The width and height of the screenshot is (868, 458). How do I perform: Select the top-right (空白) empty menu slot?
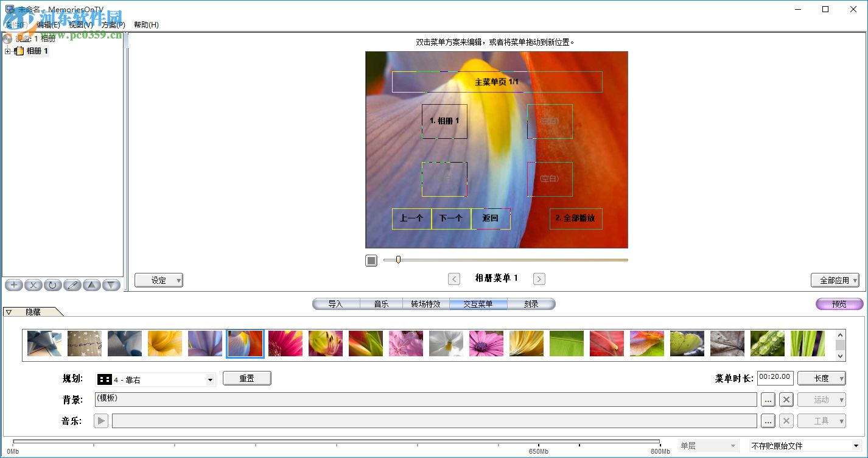pyautogui.click(x=550, y=121)
